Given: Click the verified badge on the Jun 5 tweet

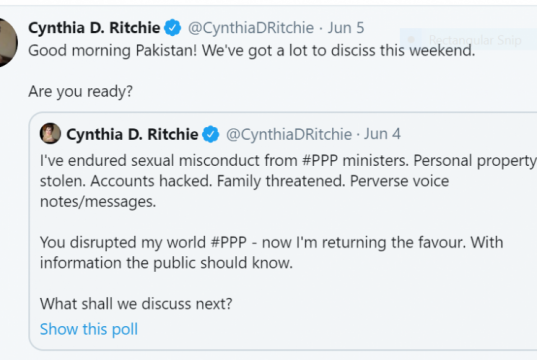Looking at the screenshot, I should [x=173, y=28].
